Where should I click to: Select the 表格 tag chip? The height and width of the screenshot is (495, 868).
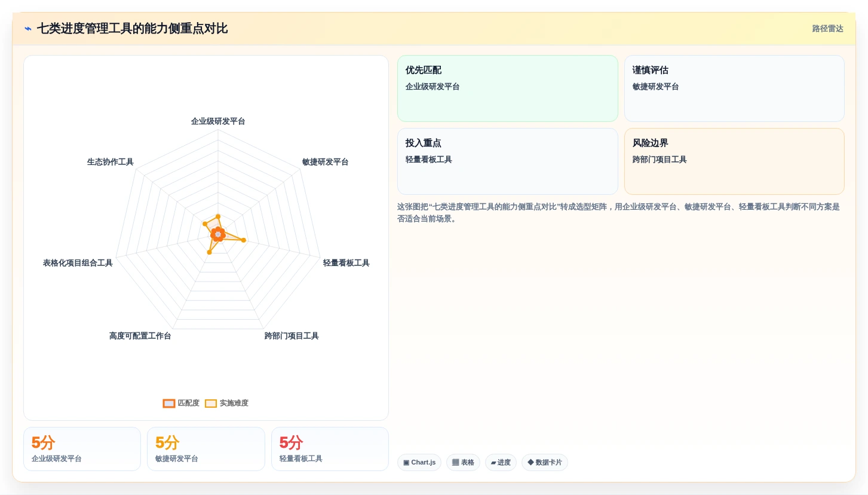pyautogui.click(x=463, y=463)
